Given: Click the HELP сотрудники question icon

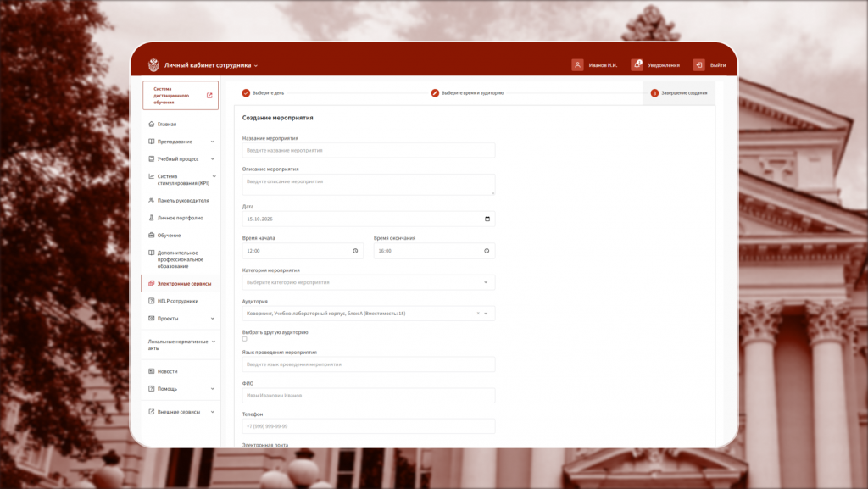Looking at the screenshot, I should pos(151,301).
